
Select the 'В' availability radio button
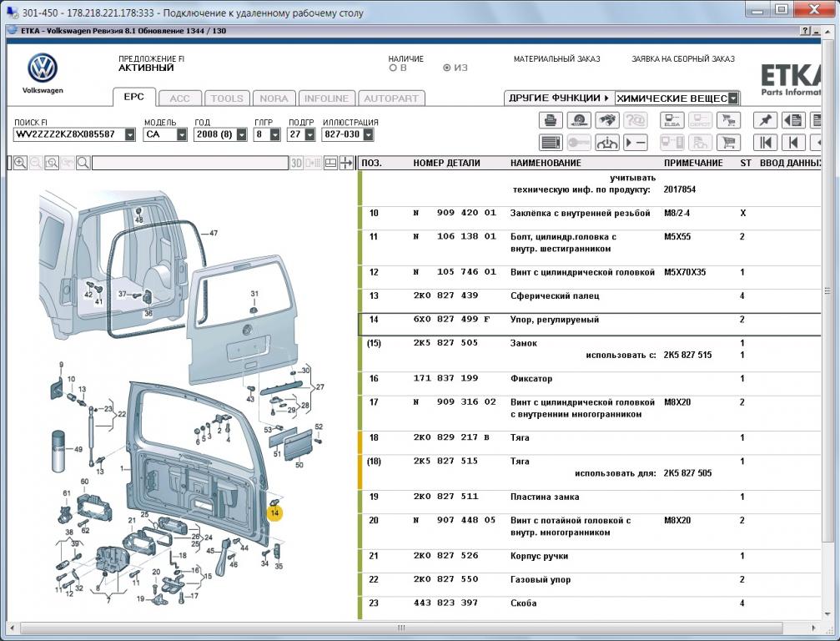click(393, 68)
